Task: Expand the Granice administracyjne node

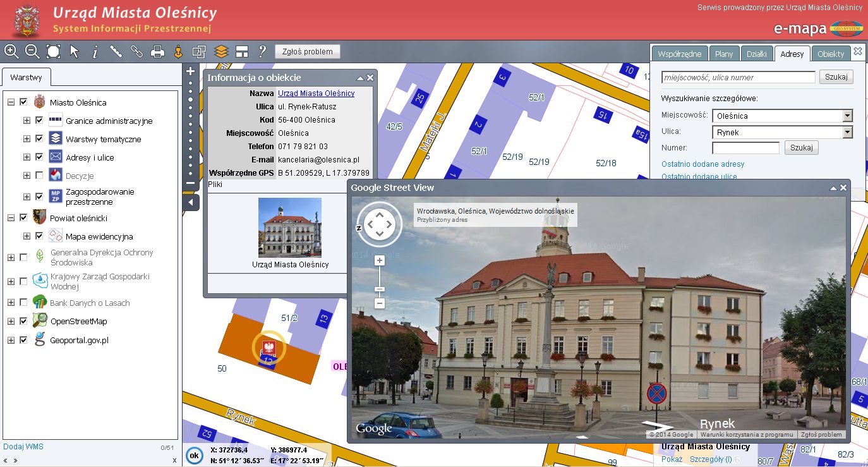Action: [27, 120]
